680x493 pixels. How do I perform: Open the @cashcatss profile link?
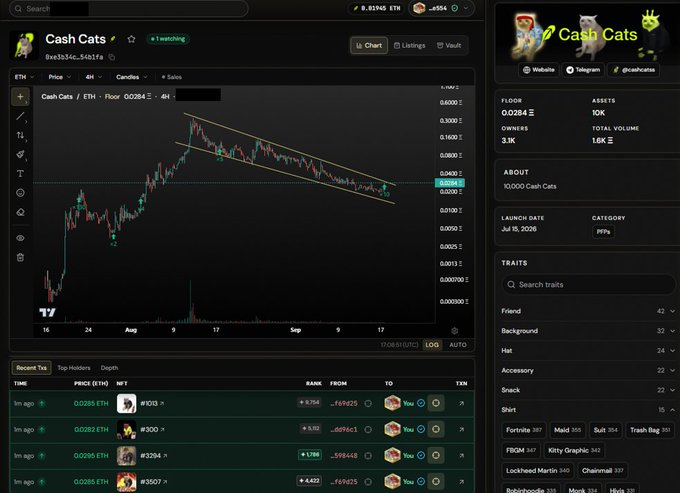point(634,70)
